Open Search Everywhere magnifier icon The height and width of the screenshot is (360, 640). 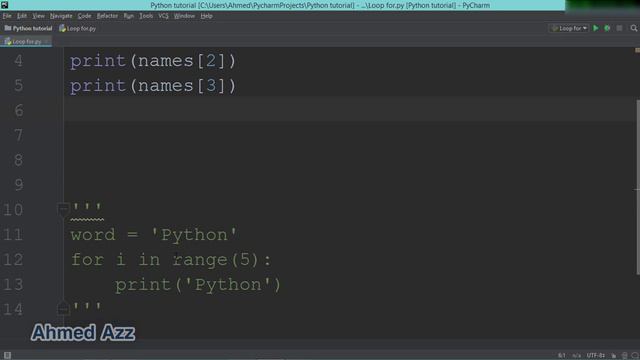tap(633, 28)
